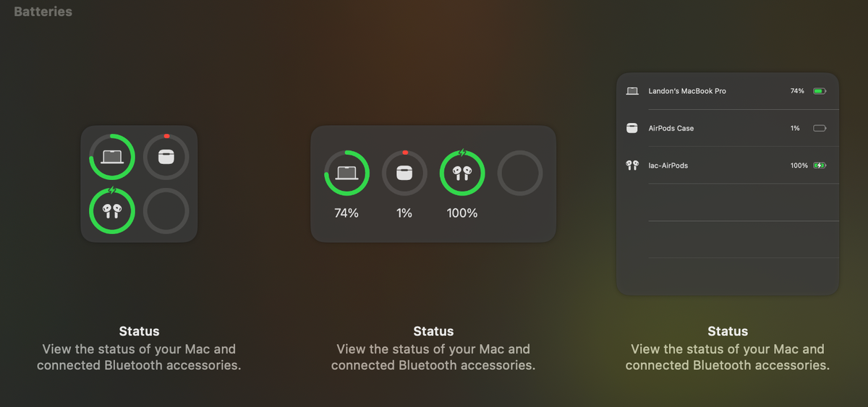Click charging AirPods ring in small widget
Viewport: 868px width, 407px height.
111,210
